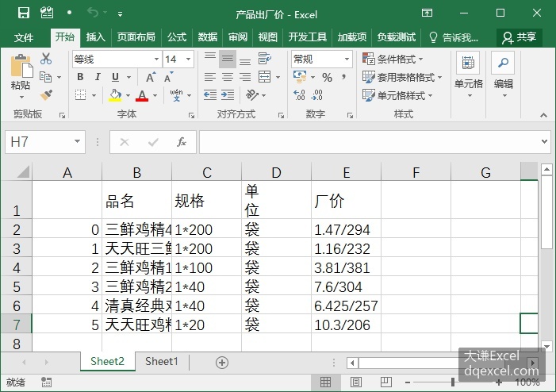Click the Increase Decimal icon
556x392 pixels.
click(x=299, y=95)
